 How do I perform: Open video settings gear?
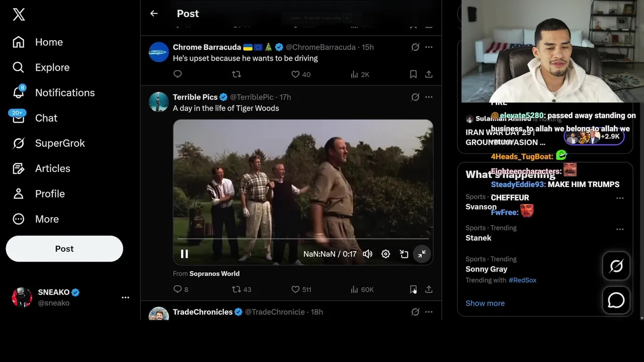[x=386, y=254]
